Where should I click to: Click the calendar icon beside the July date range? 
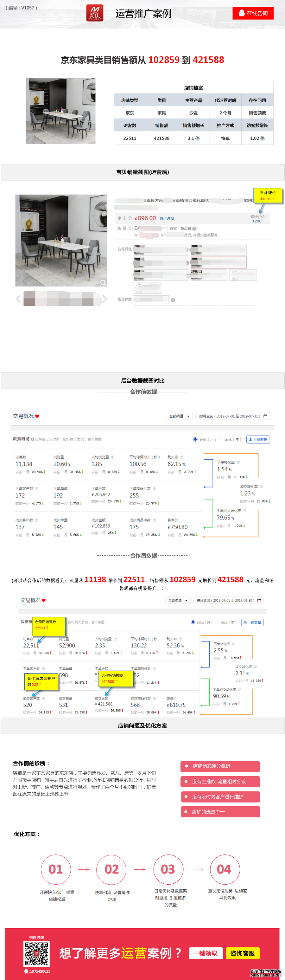point(266,416)
